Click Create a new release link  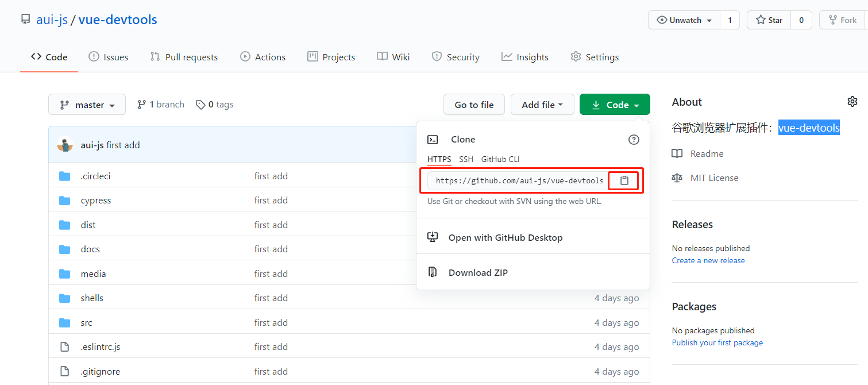click(708, 260)
